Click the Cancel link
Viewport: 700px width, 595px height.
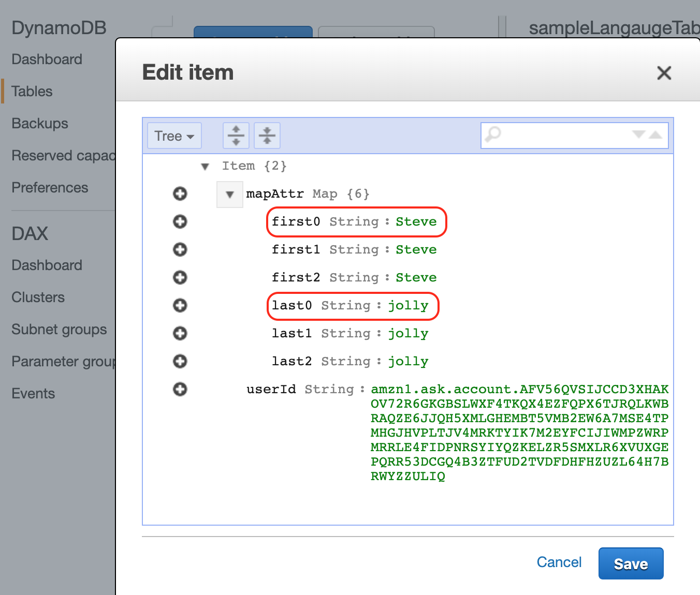pos(559,562)
